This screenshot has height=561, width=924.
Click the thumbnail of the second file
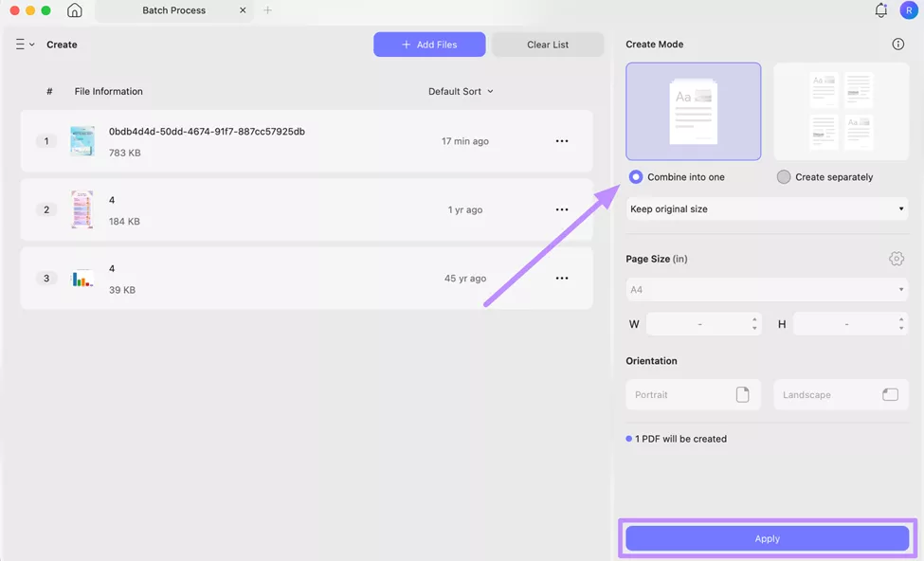coord(82,209)
